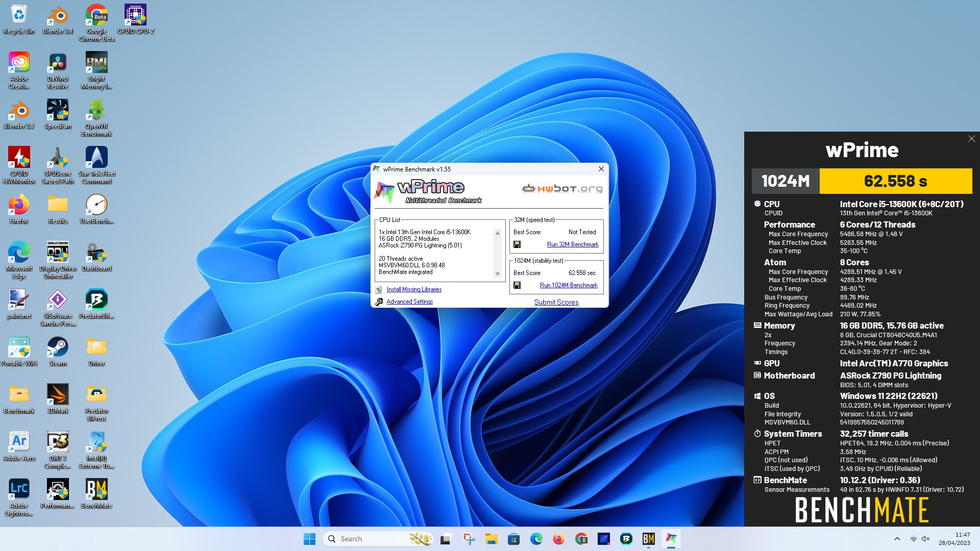Select Intel Core i5-13600K text in BenchMate
Image resolution: width=980 pixels, height=551 pixels.
point(902,204)
